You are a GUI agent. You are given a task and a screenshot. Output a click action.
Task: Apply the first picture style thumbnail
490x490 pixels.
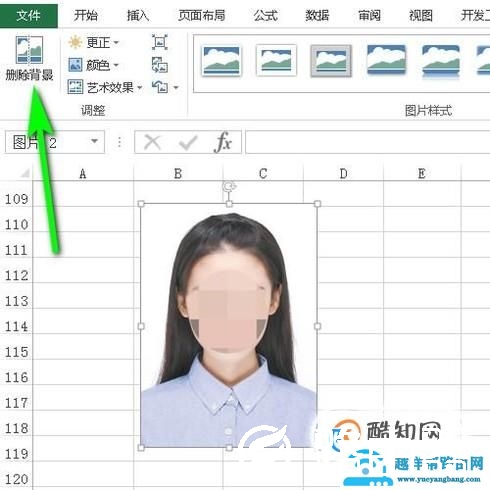click(x=221, y=61)
